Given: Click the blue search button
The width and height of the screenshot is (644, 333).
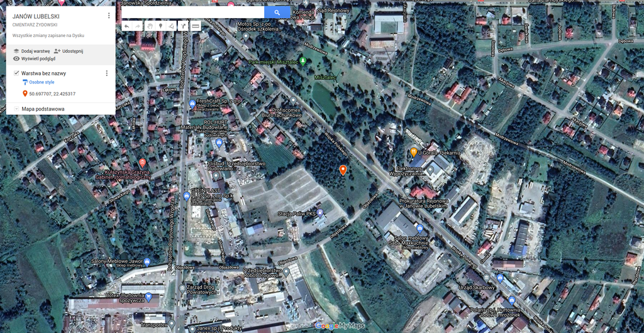Looking at the screenshot, I should point(277,13).
